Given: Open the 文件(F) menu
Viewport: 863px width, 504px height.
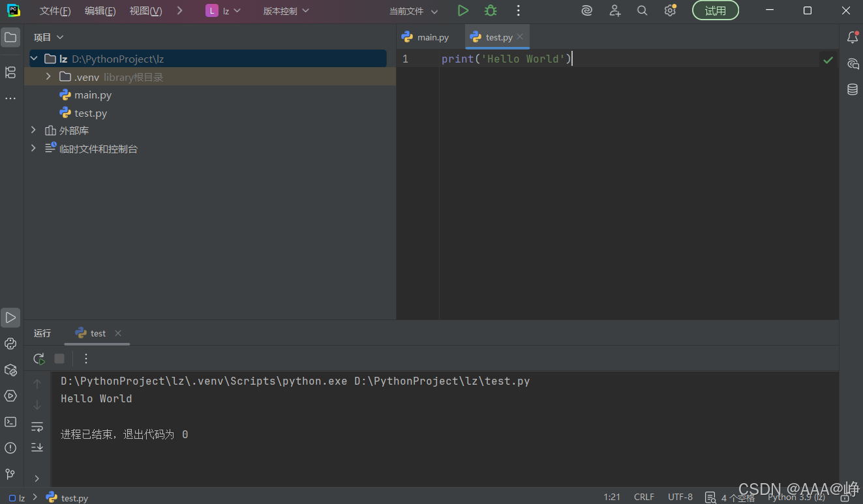Looking at the screenshot, I should pyautogui.click(x=55, y=10).
